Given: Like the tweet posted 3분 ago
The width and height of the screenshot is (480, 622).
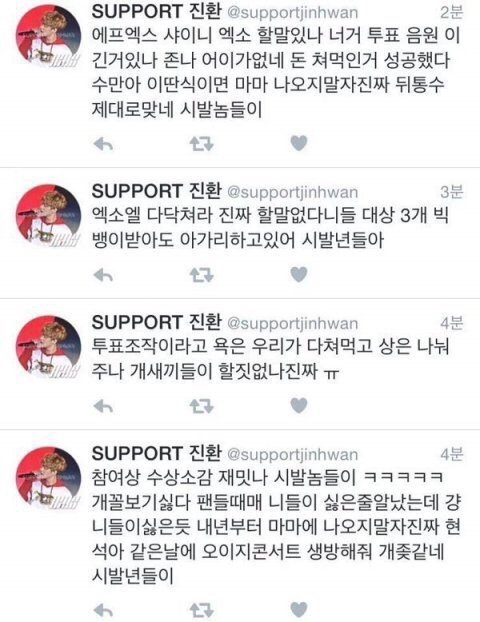Looking at the screenshot, I should click(299, 274).
